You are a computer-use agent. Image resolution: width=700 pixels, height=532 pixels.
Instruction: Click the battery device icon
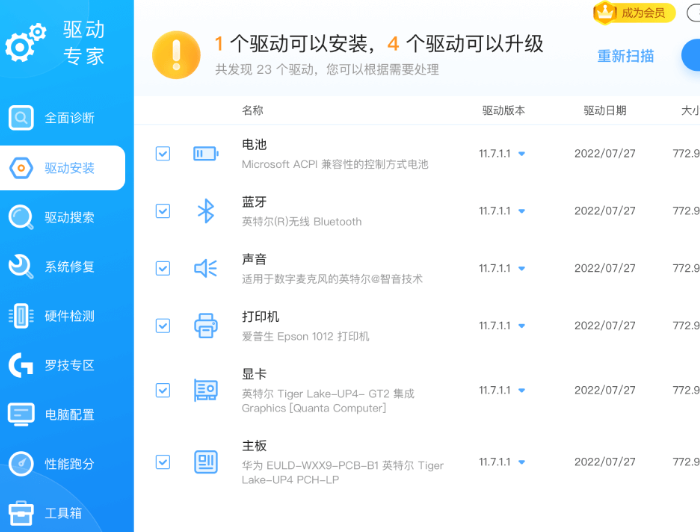pyautogui.click(x=205, y=154)
